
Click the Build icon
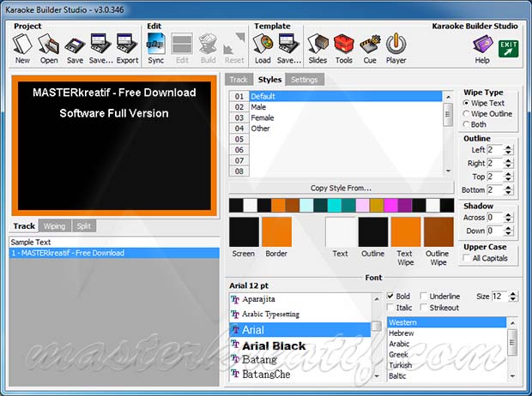click(208, 49)
